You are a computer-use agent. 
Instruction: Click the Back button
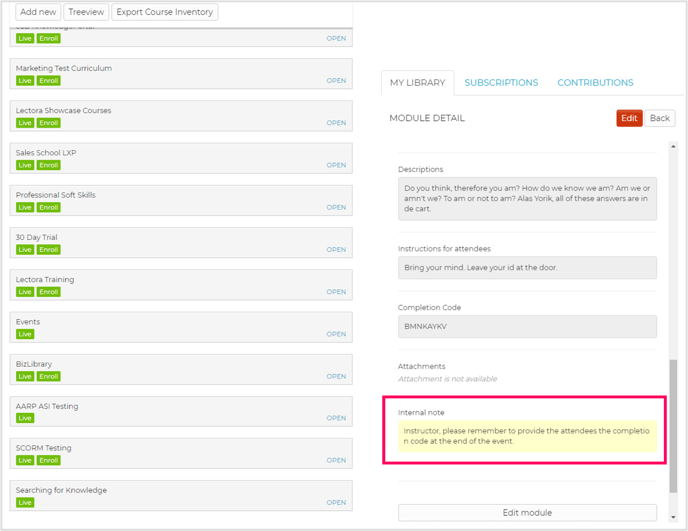659,118
